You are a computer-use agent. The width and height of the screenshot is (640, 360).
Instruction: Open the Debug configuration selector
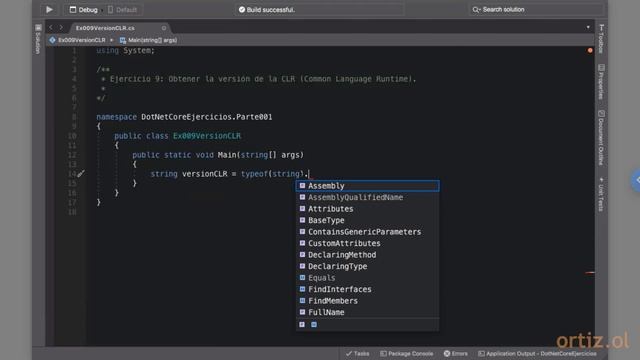pyautogui.click(x=84, y=9)
